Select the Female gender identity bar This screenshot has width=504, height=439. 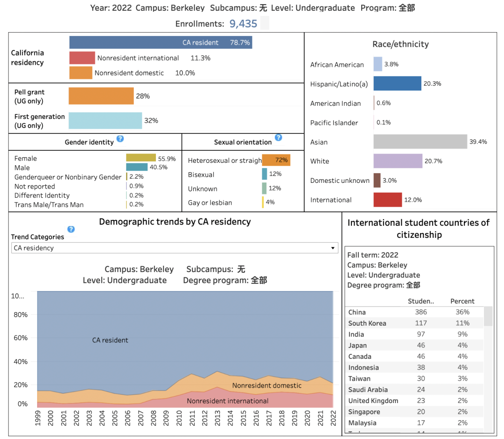coord(140,158)
